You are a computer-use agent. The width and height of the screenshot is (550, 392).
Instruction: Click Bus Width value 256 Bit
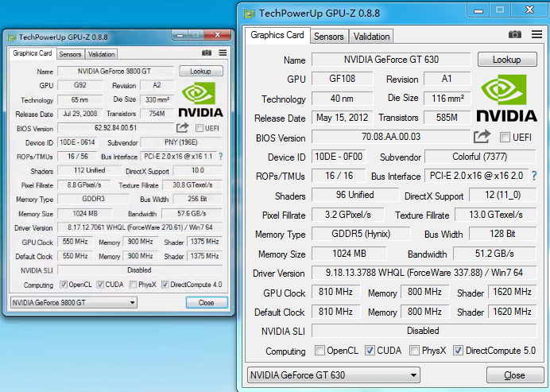[197, 199]
